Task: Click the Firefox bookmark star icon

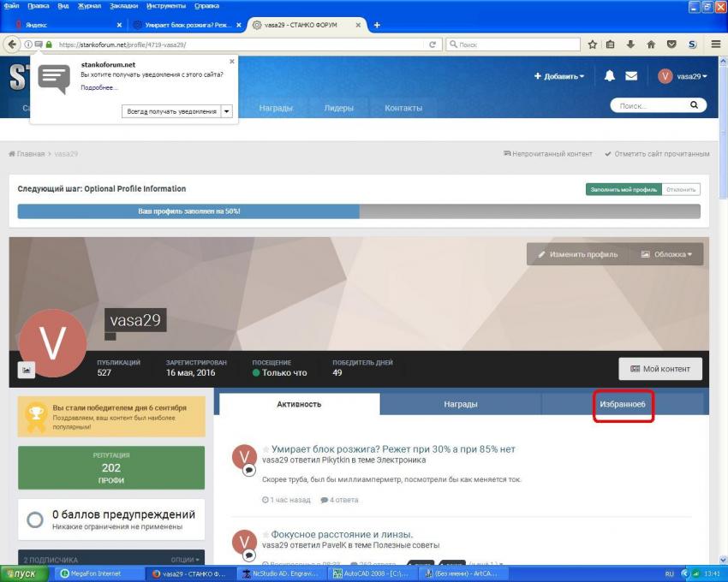Action: click(x=592, y=45)
